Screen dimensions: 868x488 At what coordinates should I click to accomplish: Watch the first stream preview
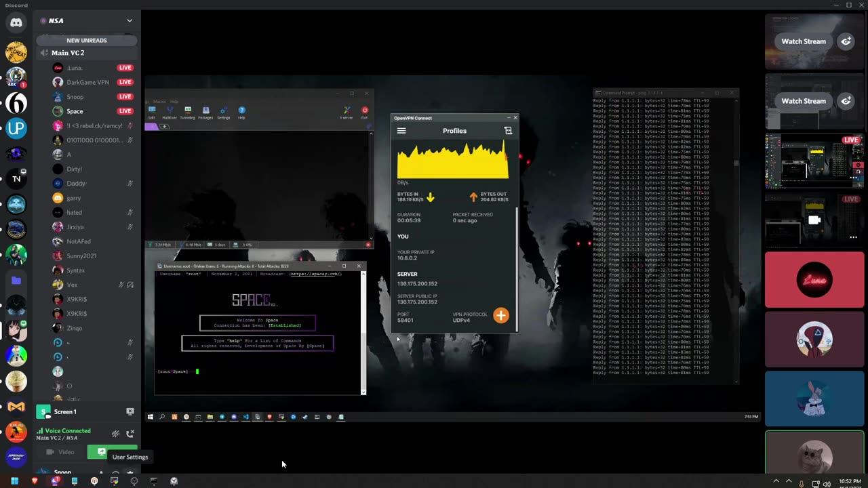click(x=804, y=41)
